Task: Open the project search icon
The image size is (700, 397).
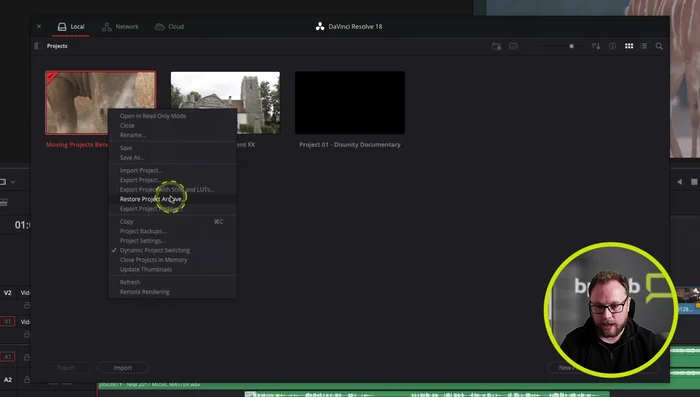Action: click(659, 46)
